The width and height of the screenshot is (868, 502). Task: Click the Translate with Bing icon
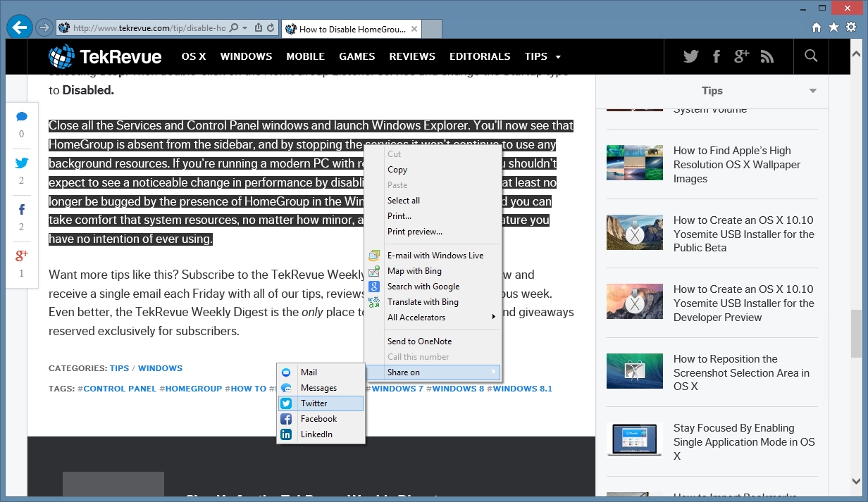click(x=374, y=302)
